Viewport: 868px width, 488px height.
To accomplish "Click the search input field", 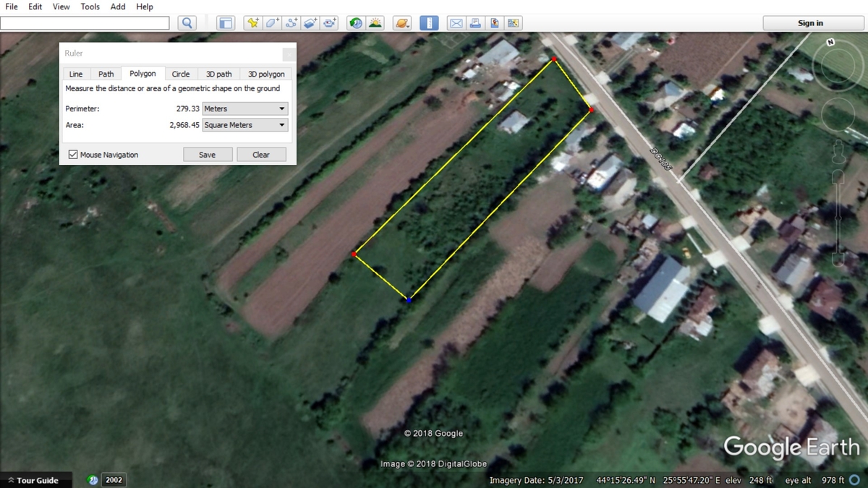I will point(85,23).
